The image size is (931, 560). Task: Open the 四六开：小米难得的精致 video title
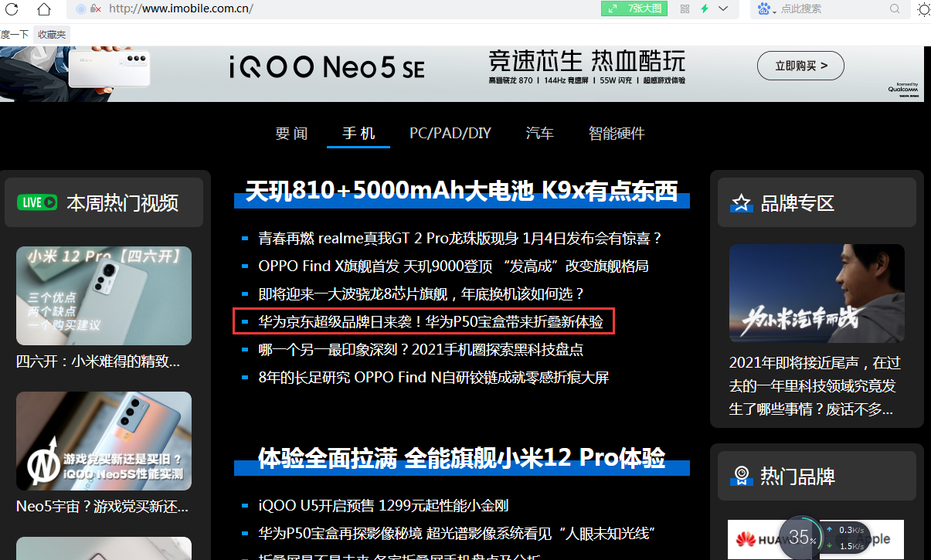pos(98,361)
